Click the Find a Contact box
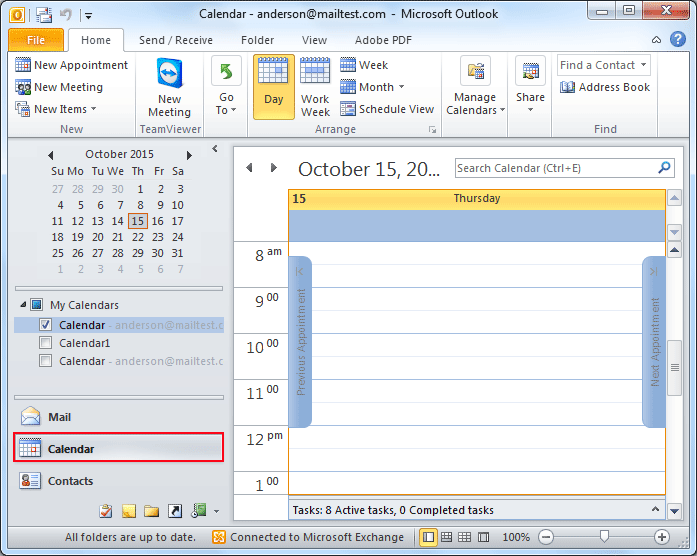This screenshot has width=697, height=556. point(604,65)
